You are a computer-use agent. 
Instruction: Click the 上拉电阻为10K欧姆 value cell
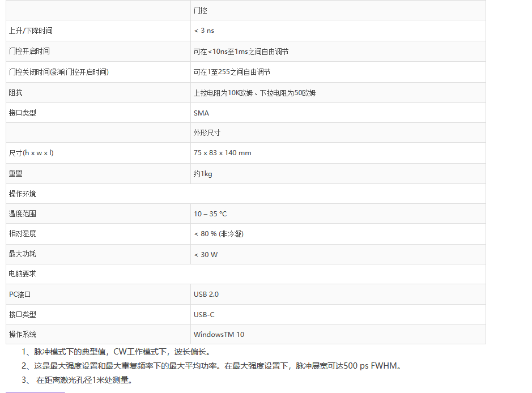[254, 93]
